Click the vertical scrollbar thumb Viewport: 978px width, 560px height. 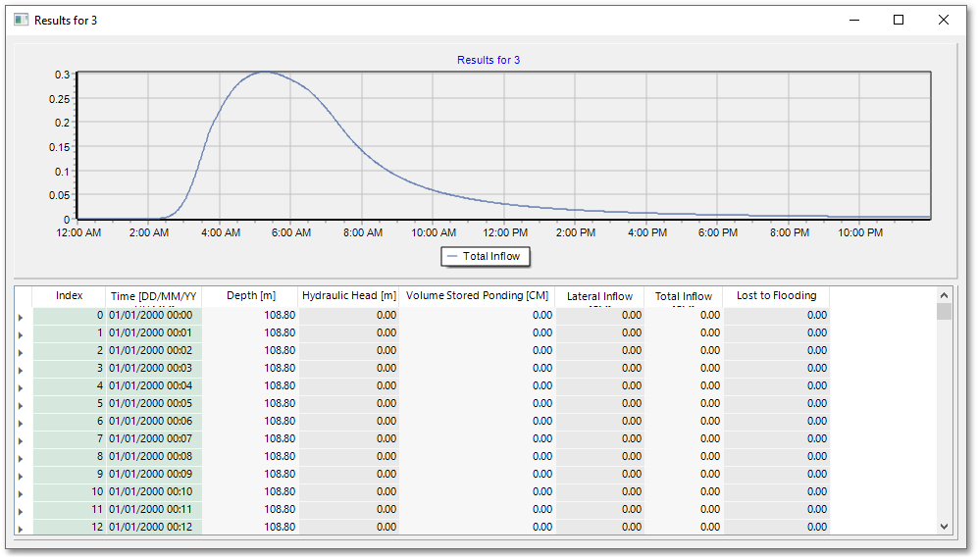click(944, 311)
